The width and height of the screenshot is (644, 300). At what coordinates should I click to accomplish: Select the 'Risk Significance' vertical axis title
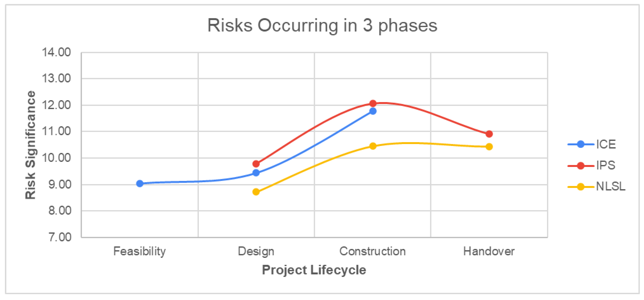pyautogui.click(x=30, y=145)
